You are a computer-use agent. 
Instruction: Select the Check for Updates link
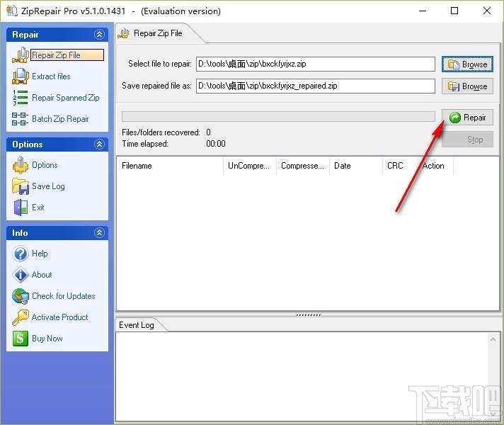pyautogui.click(x=63, y=296)
